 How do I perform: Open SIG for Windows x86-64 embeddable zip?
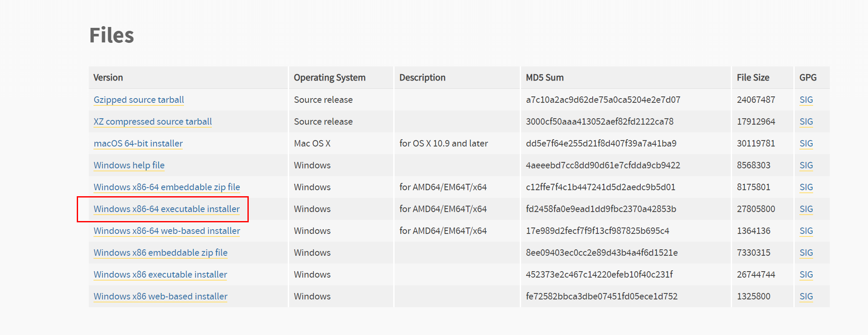tap(806, 187)
